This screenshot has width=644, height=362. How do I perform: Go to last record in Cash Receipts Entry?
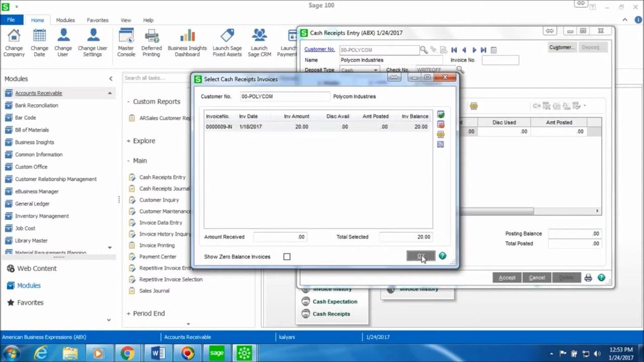click(484, 50)
